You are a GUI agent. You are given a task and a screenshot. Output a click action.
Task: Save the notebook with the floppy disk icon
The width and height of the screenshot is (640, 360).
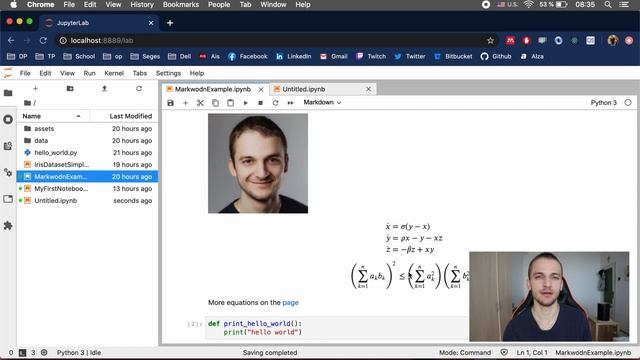[171, 103]
